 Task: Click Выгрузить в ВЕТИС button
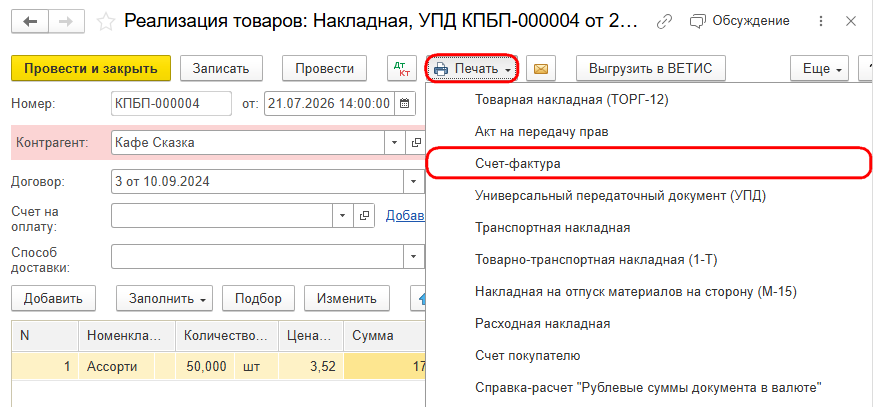(x=651, y=69)
